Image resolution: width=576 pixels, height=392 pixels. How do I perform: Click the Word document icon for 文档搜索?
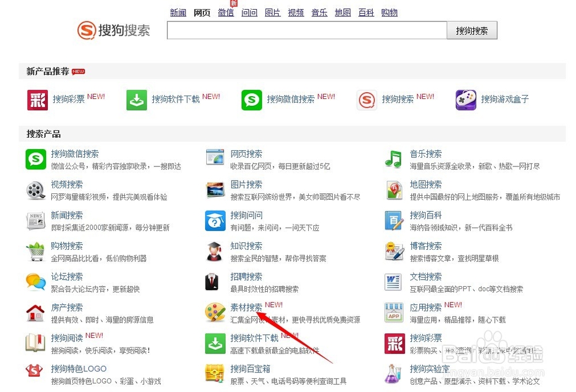tap(393, 282)
